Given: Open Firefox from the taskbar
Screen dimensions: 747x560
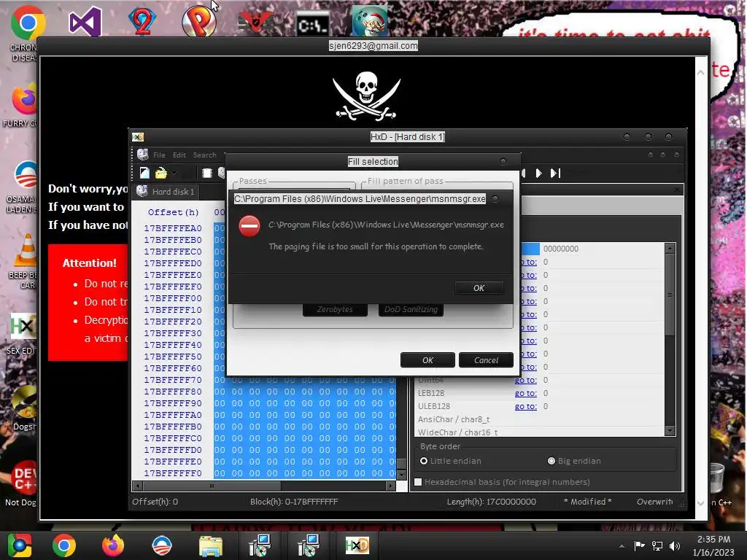Looking at the screenshot, I should tap(113, 545).
